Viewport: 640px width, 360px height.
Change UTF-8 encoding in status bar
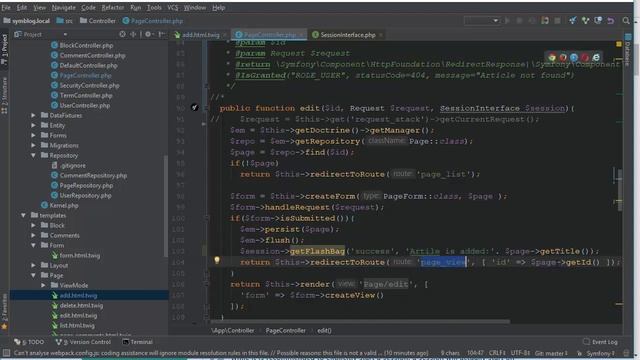click(x=520, y=353)
